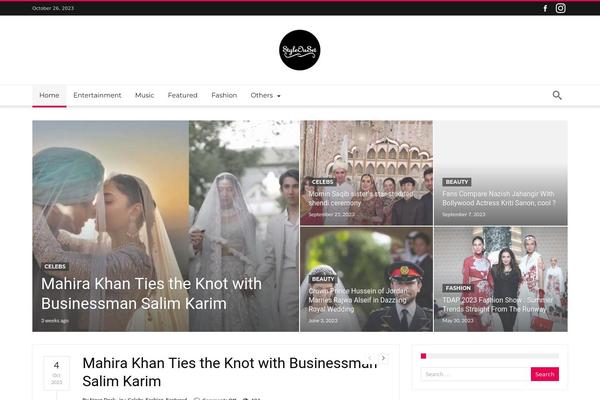
Task: Open the Music menu item
Action: (144, 95)
